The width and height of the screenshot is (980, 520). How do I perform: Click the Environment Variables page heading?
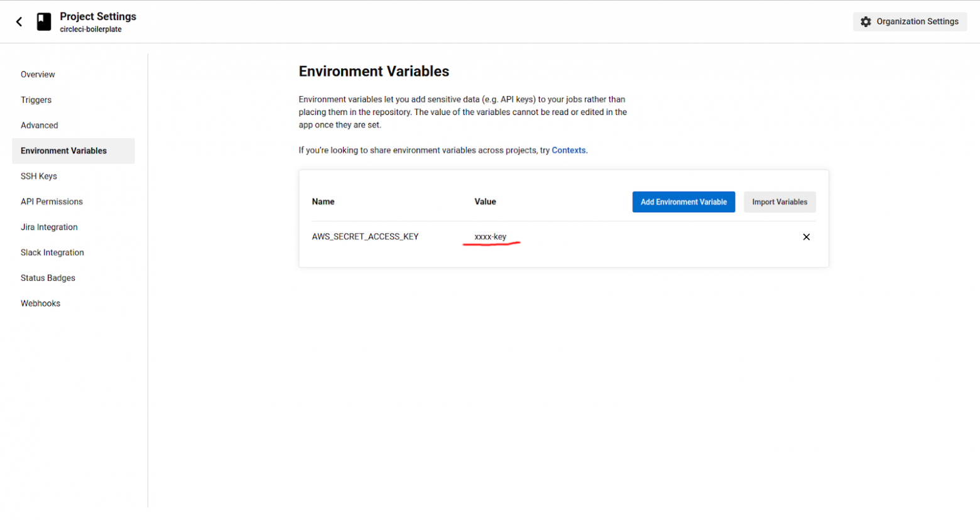[x=374, y=72]
